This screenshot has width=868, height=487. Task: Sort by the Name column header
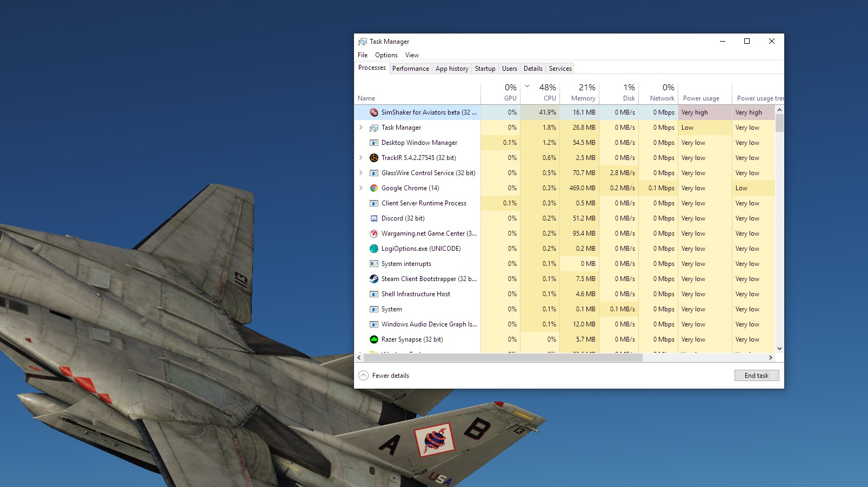pos(417,93)
